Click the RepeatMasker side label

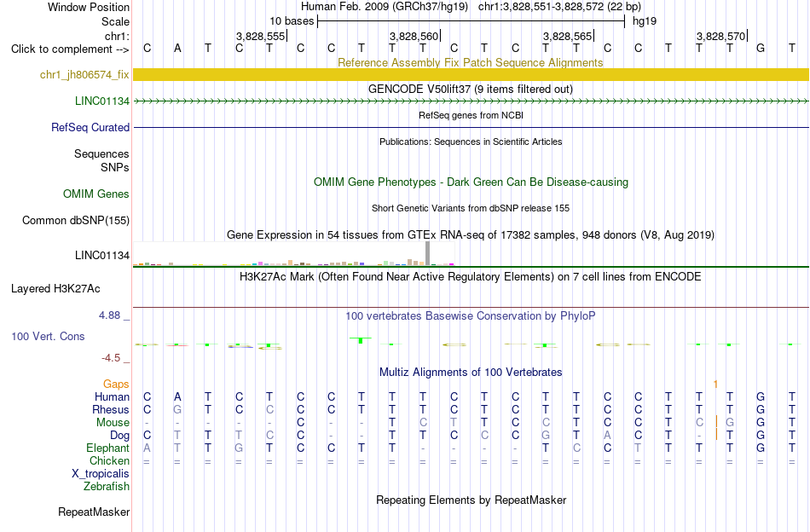tap(94, 512)
